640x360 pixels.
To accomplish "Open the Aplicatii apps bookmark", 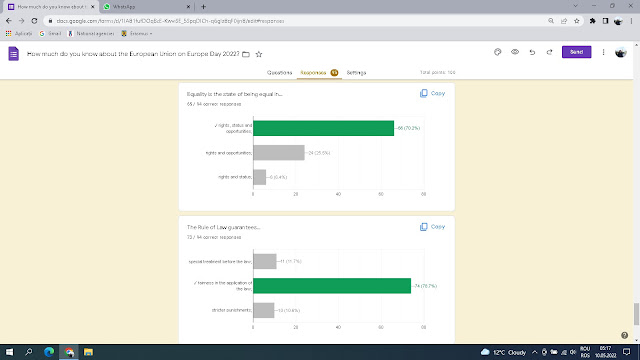I will point(19,33).
